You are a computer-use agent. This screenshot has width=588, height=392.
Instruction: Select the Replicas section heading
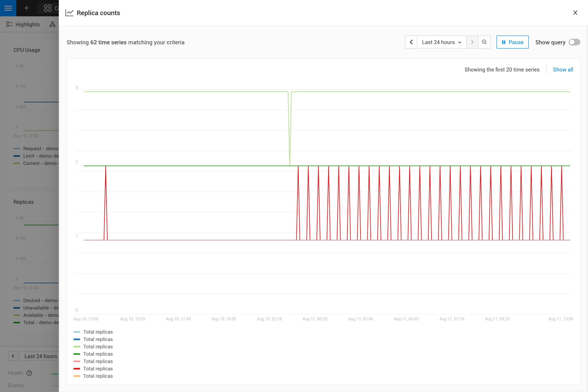[x=23, y=202]
